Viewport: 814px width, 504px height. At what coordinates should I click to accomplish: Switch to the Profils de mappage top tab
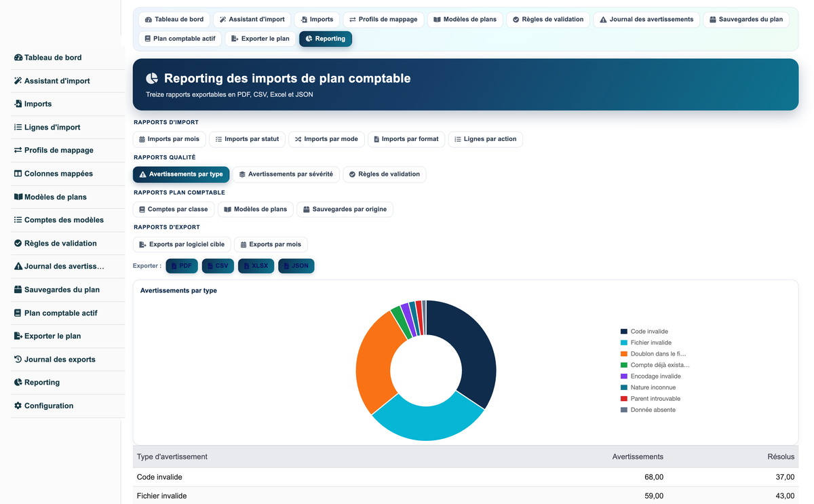383,20
